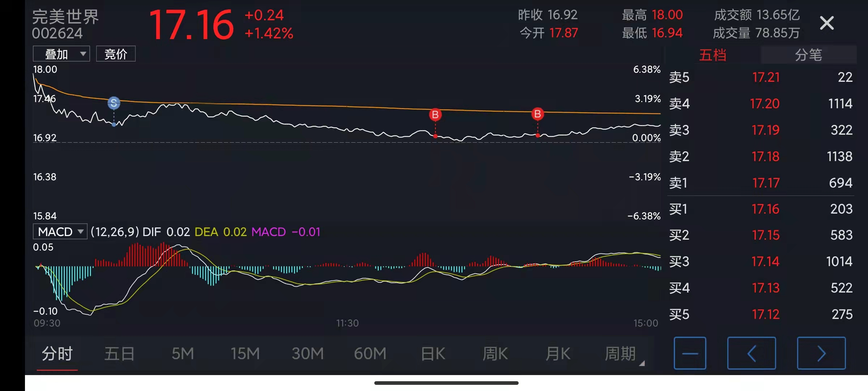Select the 卖4 row at 17.20

pyautogui.click(x=761, y=104)
